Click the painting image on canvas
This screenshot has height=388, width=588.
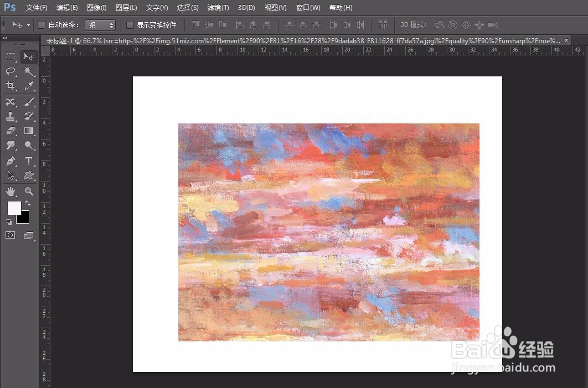click(x=328, y=232)
